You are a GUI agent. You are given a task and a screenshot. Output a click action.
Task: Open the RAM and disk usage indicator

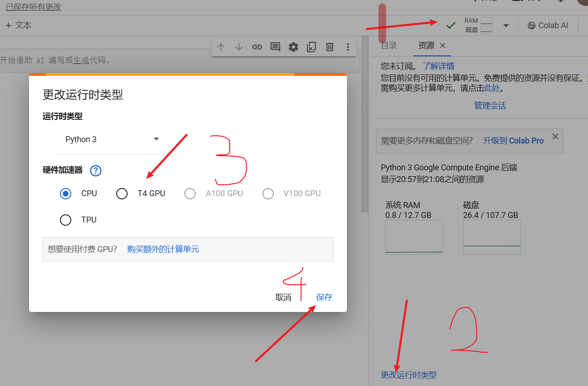[x=479, y=25]
